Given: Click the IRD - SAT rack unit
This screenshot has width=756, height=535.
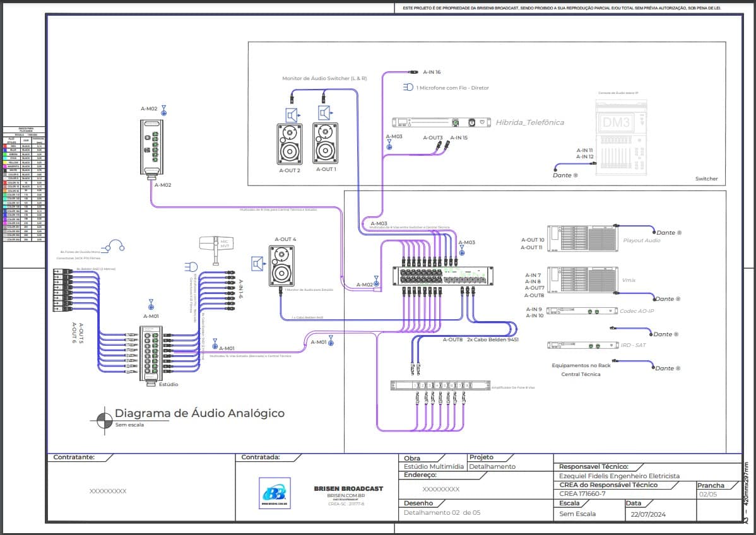Looking at the screenshot, I should (582, 346).
